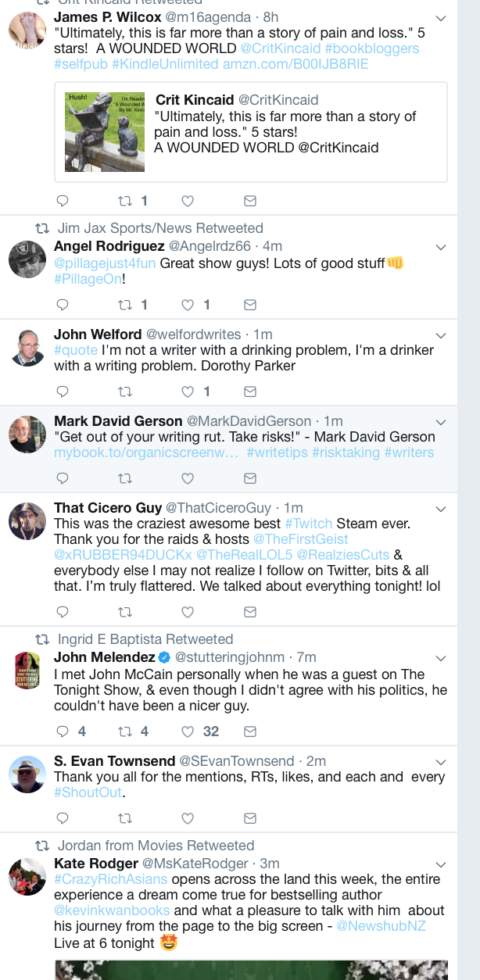Reply to That Cicero Guy's Twitch stream tweet
Image resolution: width=480 pixels, height=980 pixels.
pos(63,612)
